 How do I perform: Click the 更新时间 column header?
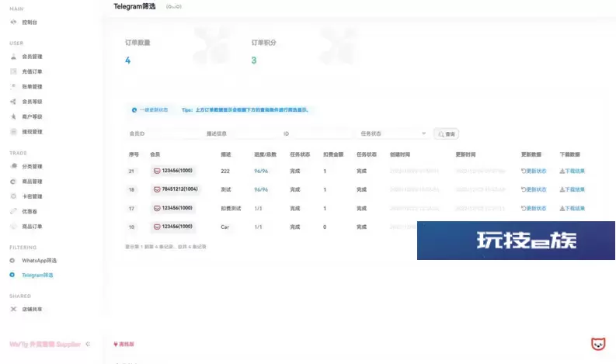[465, 154]
